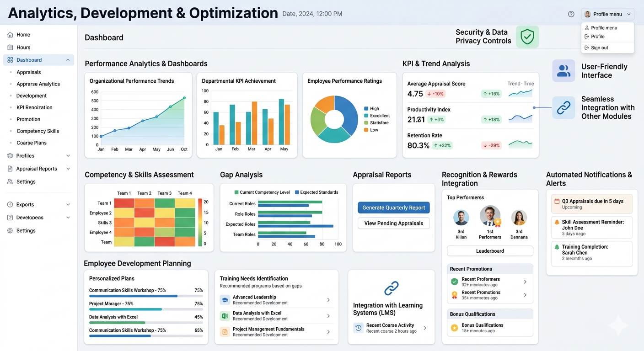Click the green check icon for Recent Proformers
The image size is (644, 351).
click(454, 282)
